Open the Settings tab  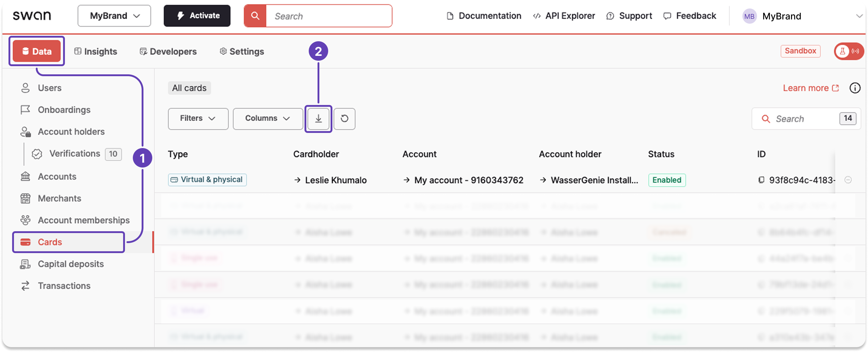pyautogui.click(x=241, y=51)
